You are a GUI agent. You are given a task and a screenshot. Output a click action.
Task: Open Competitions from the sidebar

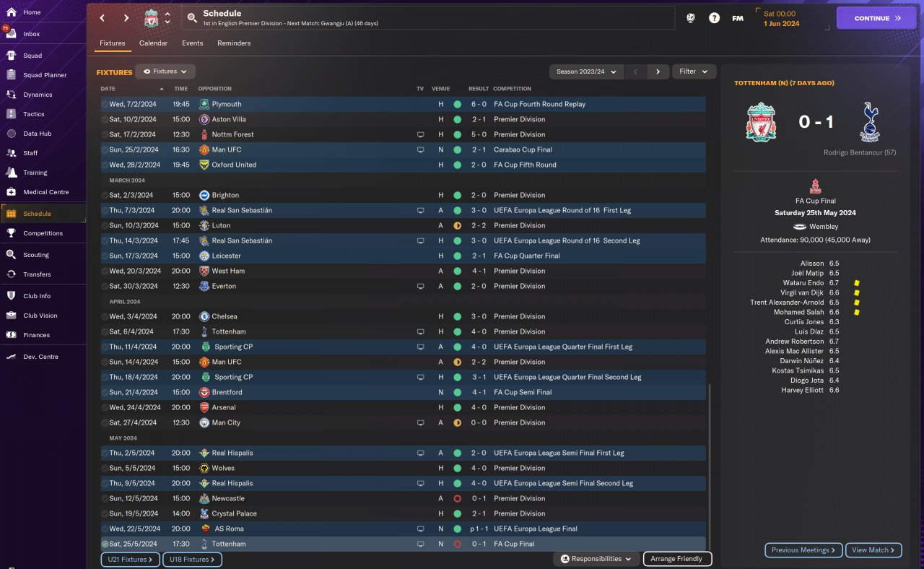[x=43, y=233]
